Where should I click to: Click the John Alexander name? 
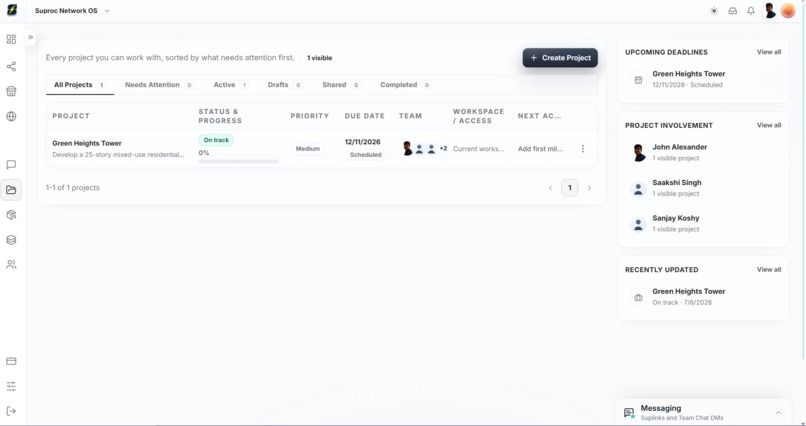(x=680, y=147)
